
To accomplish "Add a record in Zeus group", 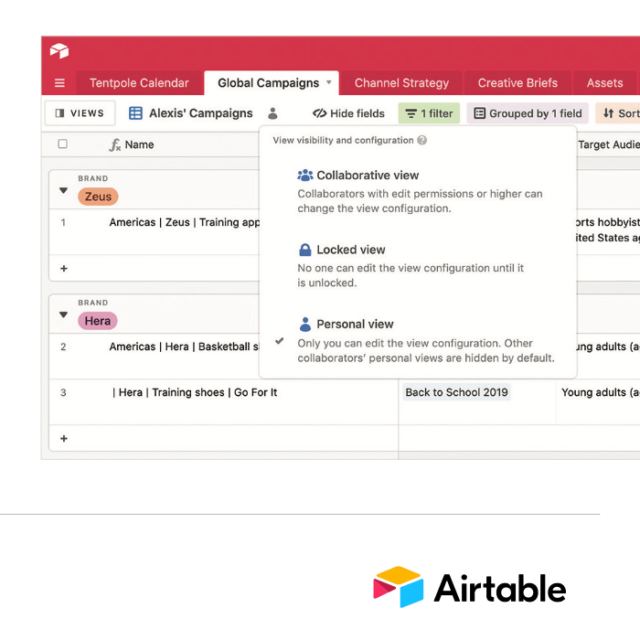I will click(64, 269).
